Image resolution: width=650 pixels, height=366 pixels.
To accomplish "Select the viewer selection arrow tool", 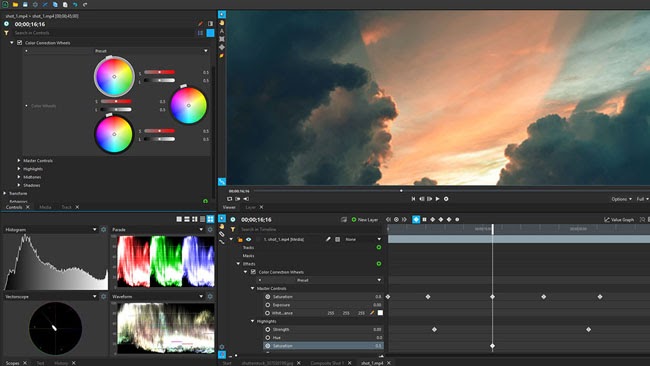I will 222,15.
